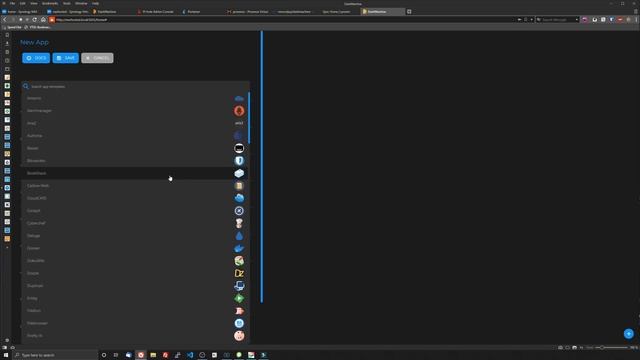Image resolution: width=640 pixels, height=360 pixels.
Task: Click the browser reload button
Action: (35, 20)
